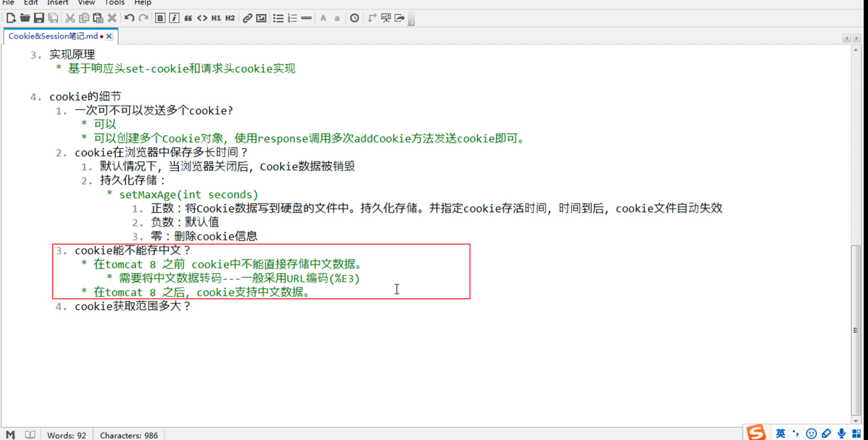Click the unordered bullet list button

[278, 18]
